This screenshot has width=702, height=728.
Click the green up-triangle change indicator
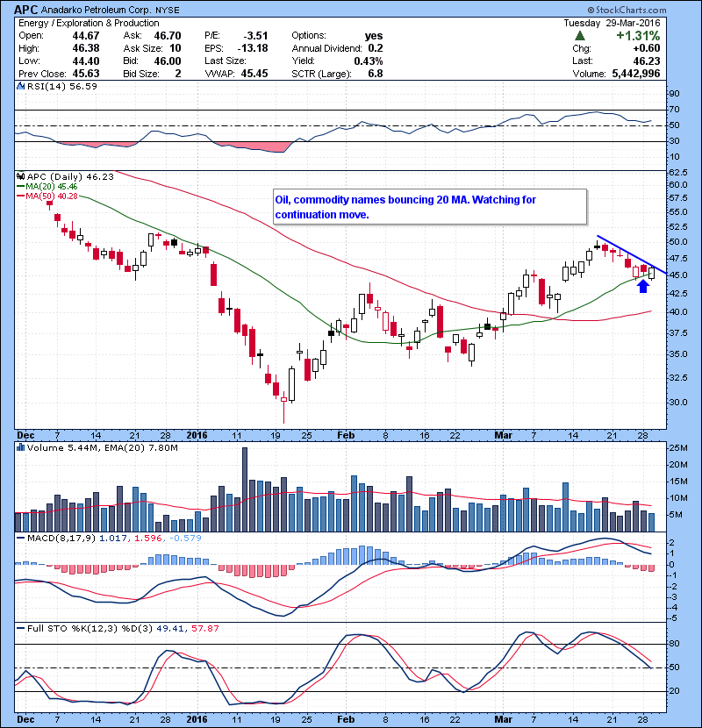pos(579,36)
